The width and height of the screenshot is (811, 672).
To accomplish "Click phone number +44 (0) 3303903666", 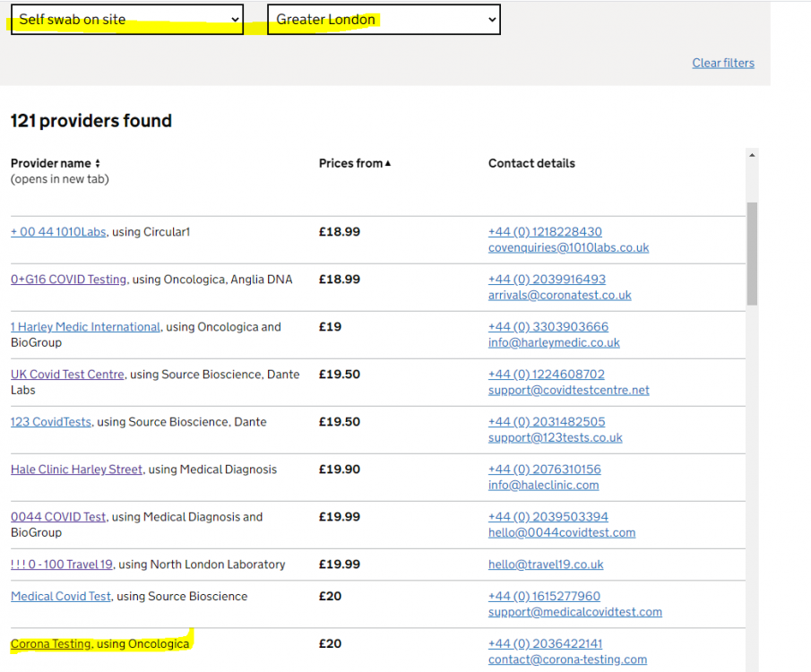I will (x=548, y=327).
